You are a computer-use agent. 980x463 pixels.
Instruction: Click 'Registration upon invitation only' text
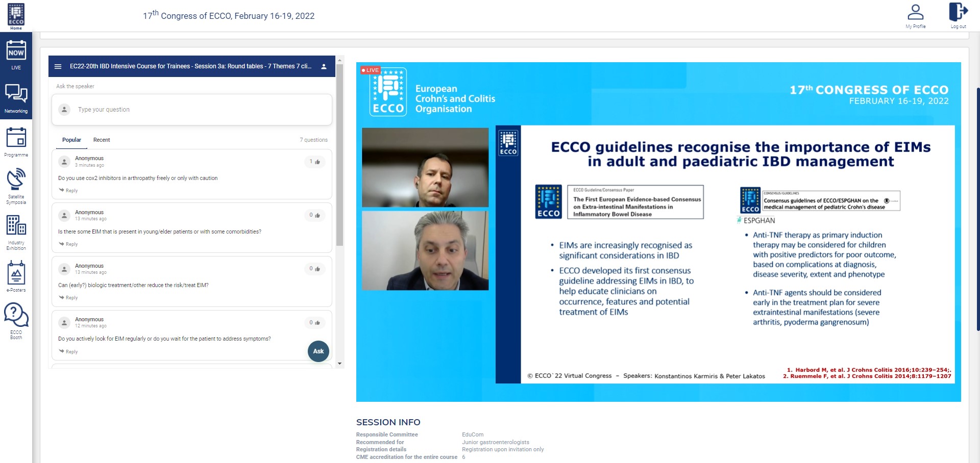click(x=503, y=449)
